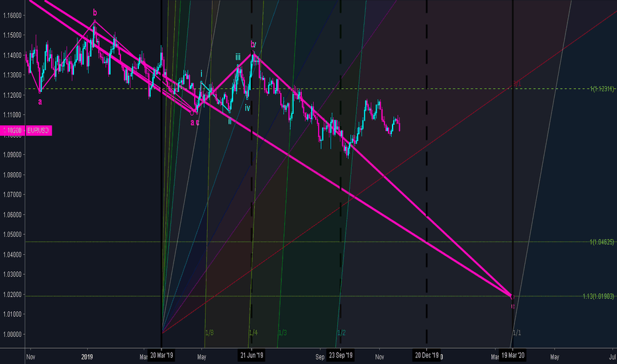Select the '19 Mar '20' date marker
Viewport: 617px width, 364px height.
[512, 355]
